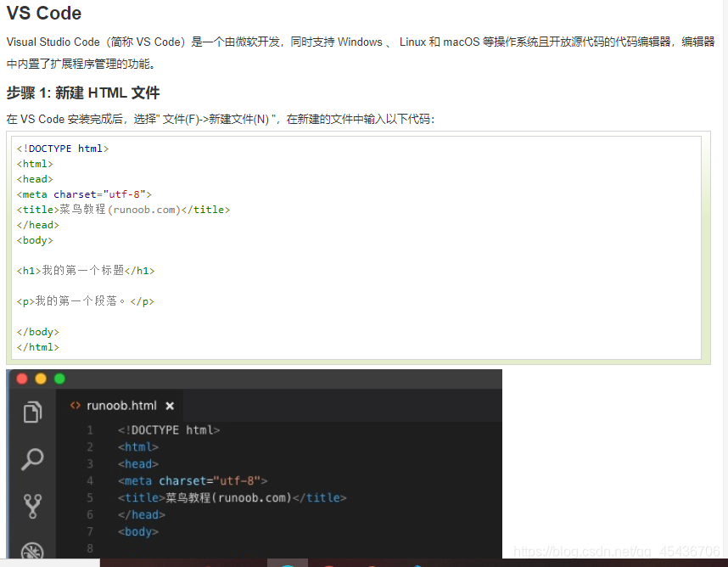This screenshot has width=728, height=567.
Task: Click the green maximize traffic light button
Action: 60,379
